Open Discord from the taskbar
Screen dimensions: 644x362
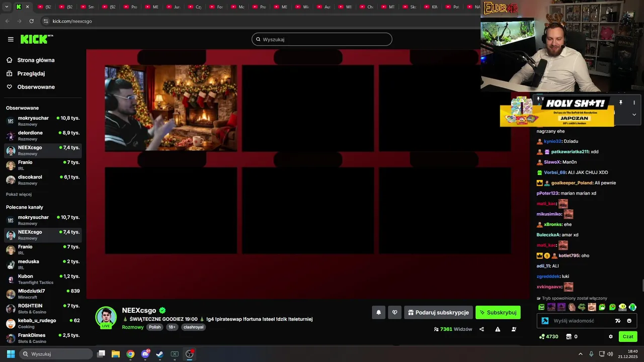(145, 354)
